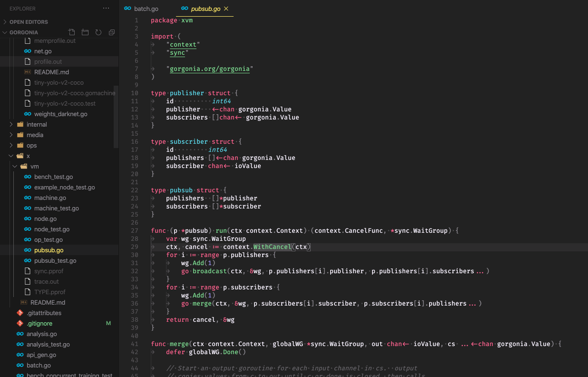Click the file icon beside profile.out
The width and height of the screenshot is (588, 377).
[26, 61]
